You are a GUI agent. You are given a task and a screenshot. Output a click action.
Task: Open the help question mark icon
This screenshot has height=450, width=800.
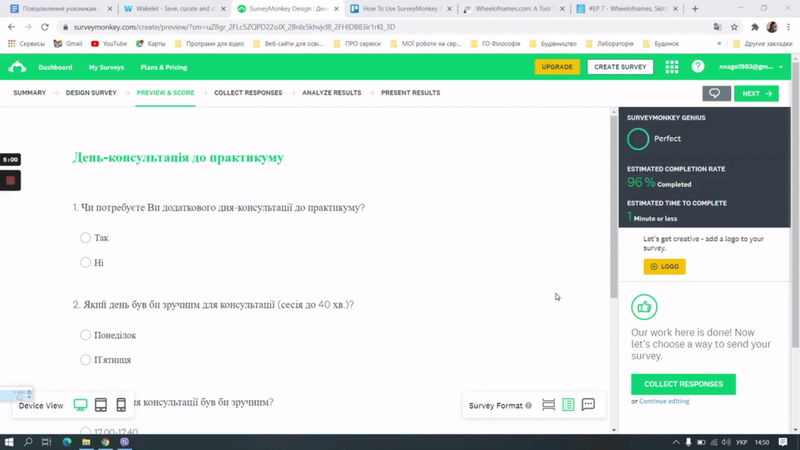(x=698, y=67)
